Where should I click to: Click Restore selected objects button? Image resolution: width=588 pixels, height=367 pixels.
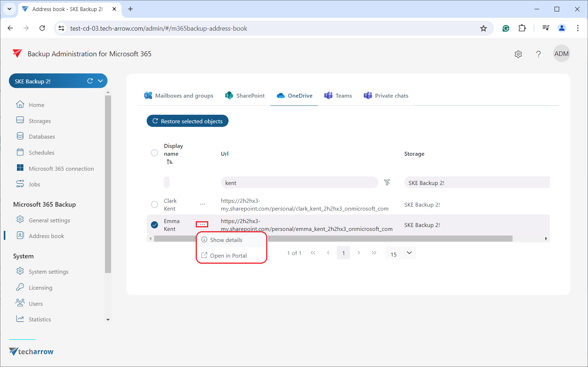188,121
